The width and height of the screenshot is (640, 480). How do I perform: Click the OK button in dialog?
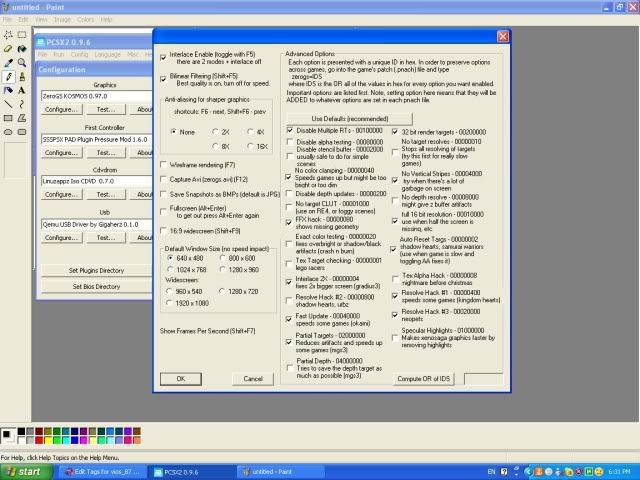181,379
